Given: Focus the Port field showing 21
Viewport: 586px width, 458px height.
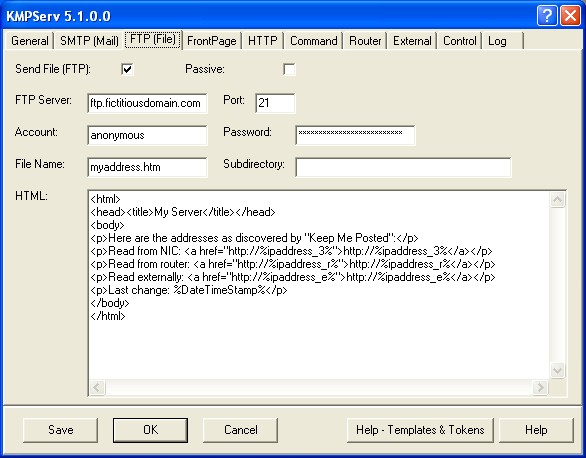Looking at the screenshot, I should point(275,103).
